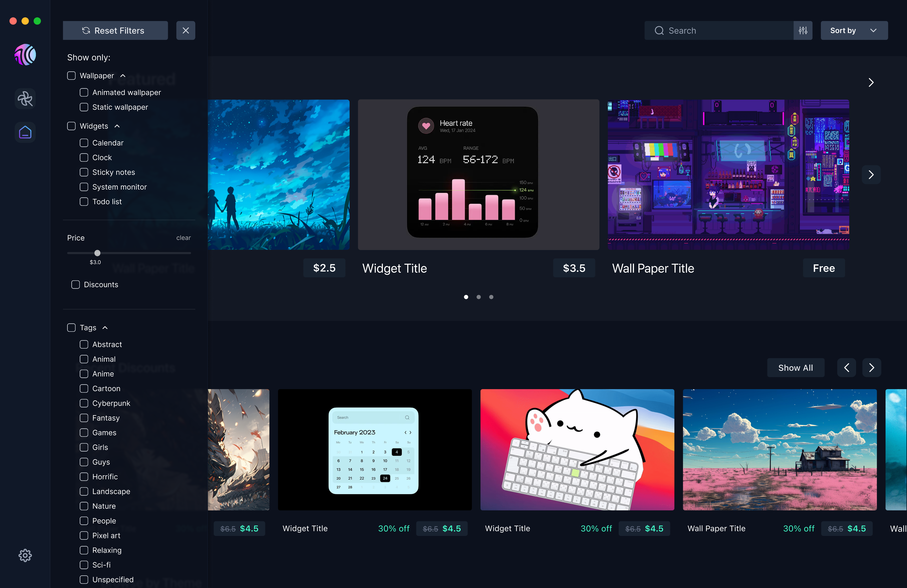This screenshot has width=907, height=588.
Task: Open settings gear in sidebar
Action: pos(25,555)
